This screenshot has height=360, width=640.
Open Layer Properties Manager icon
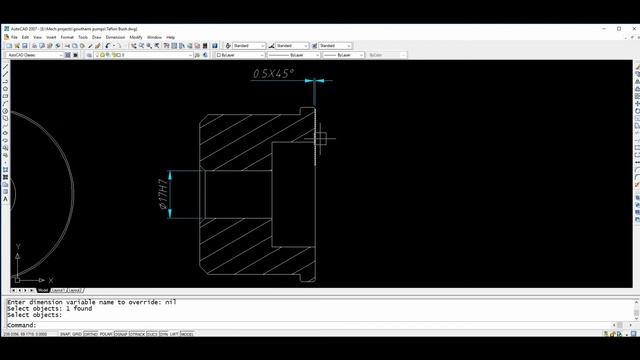[89, 55]
